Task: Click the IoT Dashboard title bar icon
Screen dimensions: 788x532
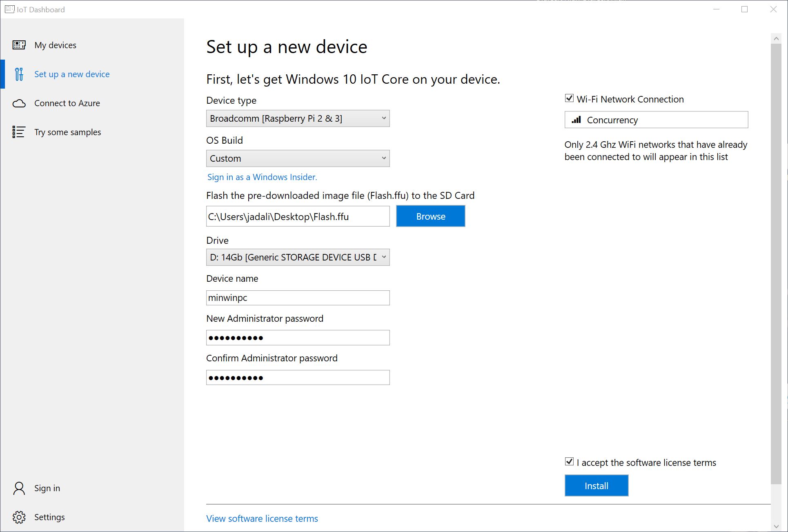Action: [x=9, y=9]
